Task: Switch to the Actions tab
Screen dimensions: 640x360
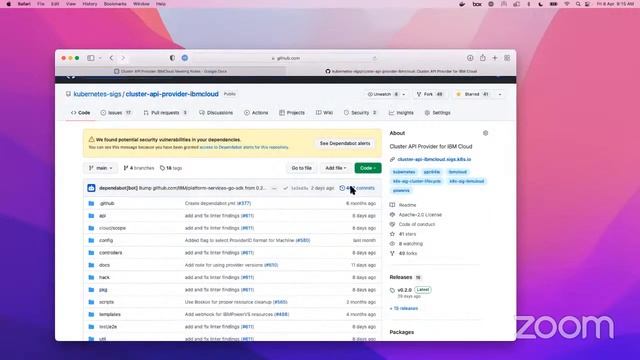Action: 256,113
